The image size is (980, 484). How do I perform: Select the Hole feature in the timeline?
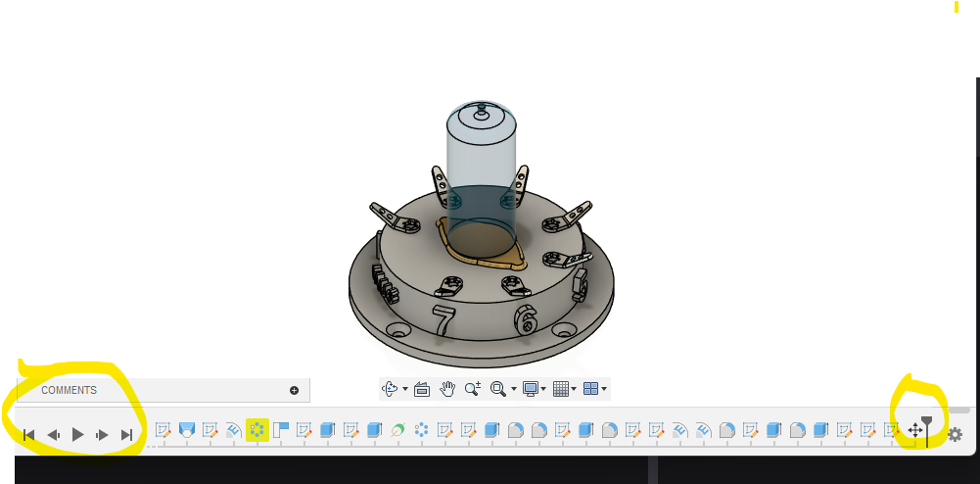coord(186,430)
